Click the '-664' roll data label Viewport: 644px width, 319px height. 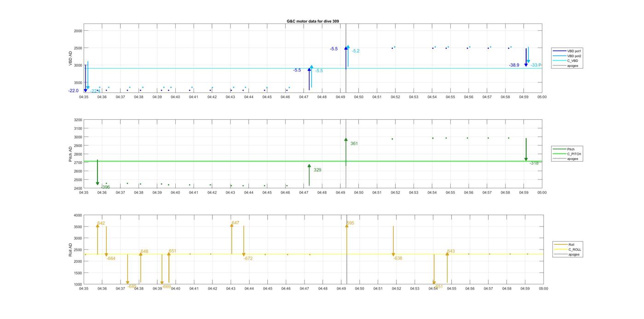(x=111, y=259)
